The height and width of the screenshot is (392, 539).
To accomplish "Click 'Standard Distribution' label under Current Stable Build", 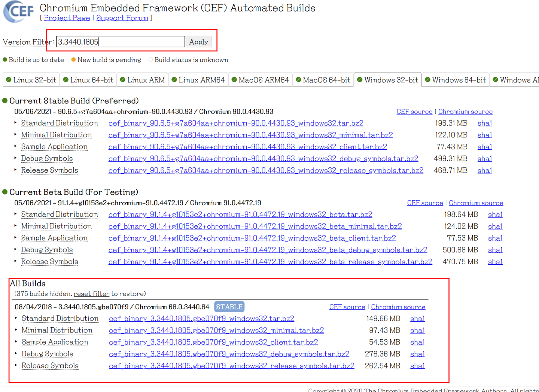I will [60, 123].
